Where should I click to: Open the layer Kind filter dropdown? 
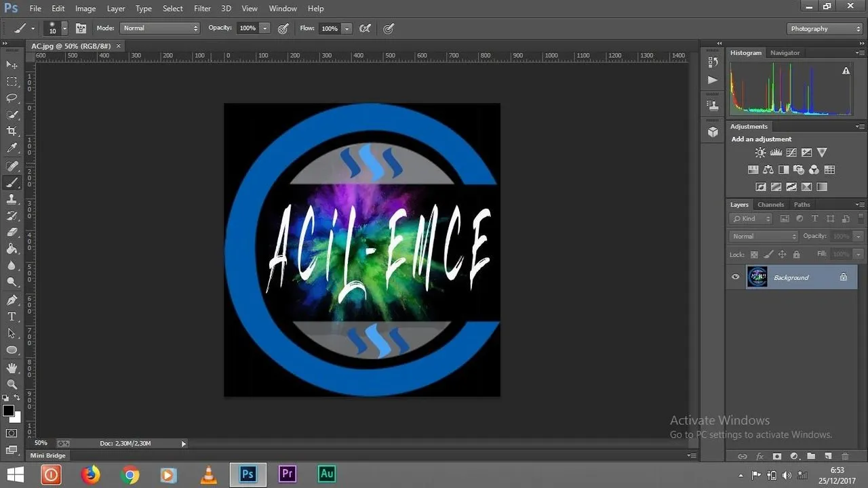(x=751, y=218)
